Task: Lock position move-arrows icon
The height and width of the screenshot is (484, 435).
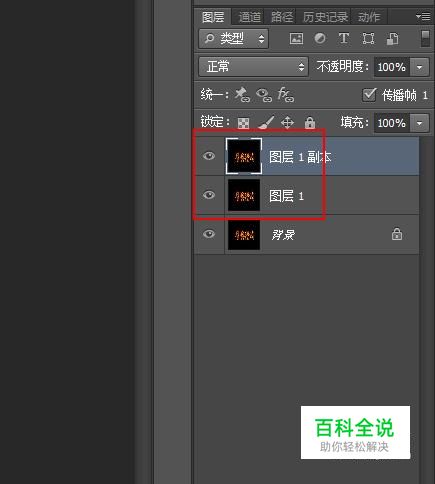Action: pos(287,123)
